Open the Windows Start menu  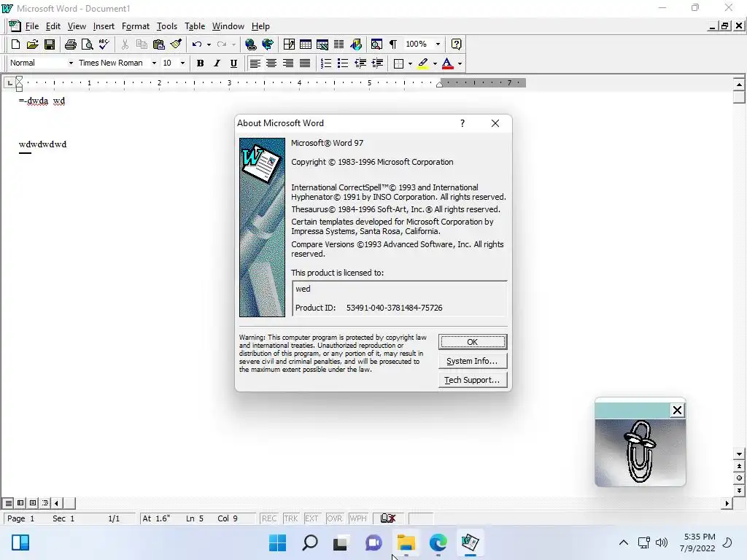[278, 542]
